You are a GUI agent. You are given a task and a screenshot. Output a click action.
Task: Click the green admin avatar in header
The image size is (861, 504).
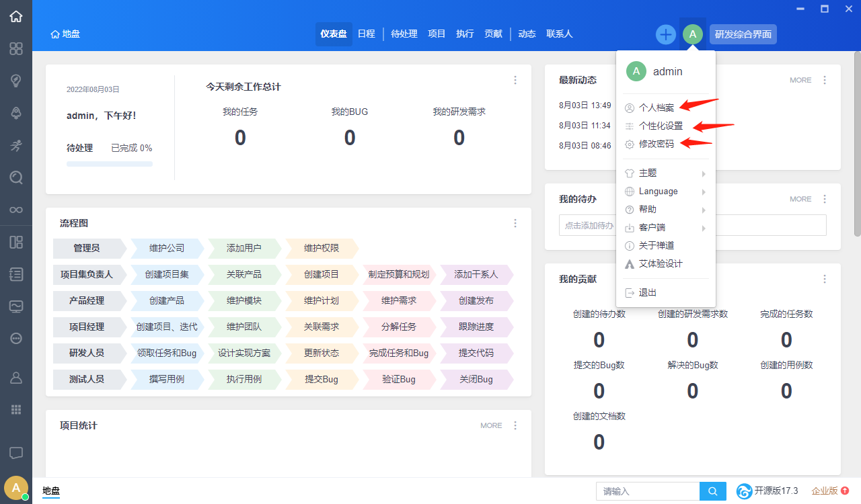click(x=693, y=34)
